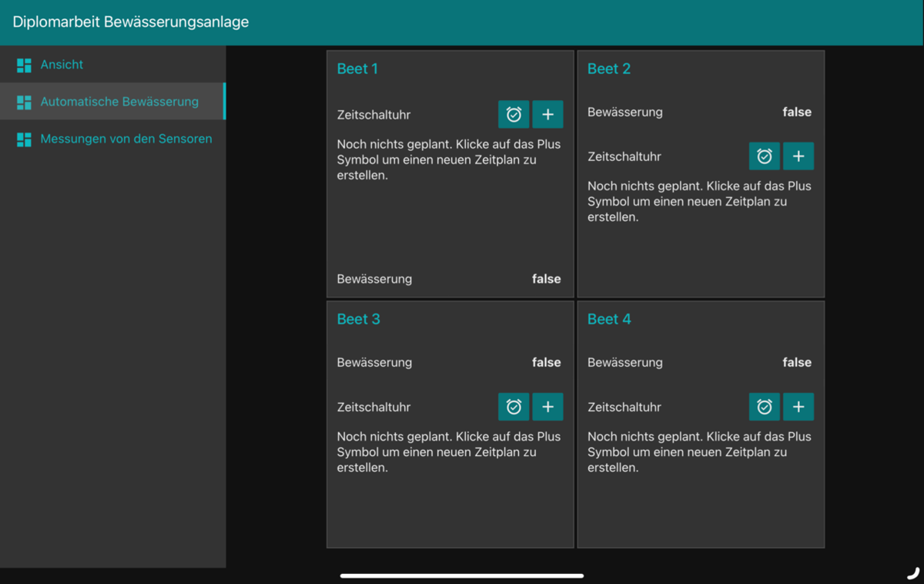924x584 pixels.
Task: Go to Messungen von den Sensoren
Action: [126, 139]
